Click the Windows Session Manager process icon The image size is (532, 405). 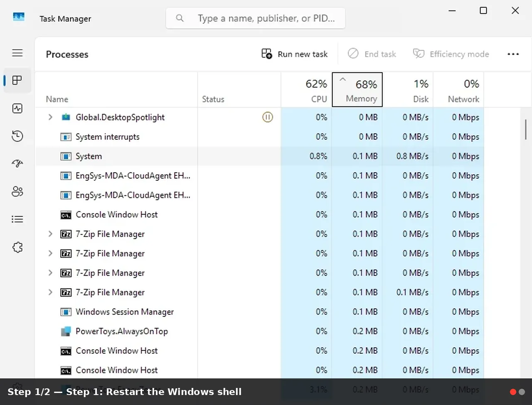point(66,312)
